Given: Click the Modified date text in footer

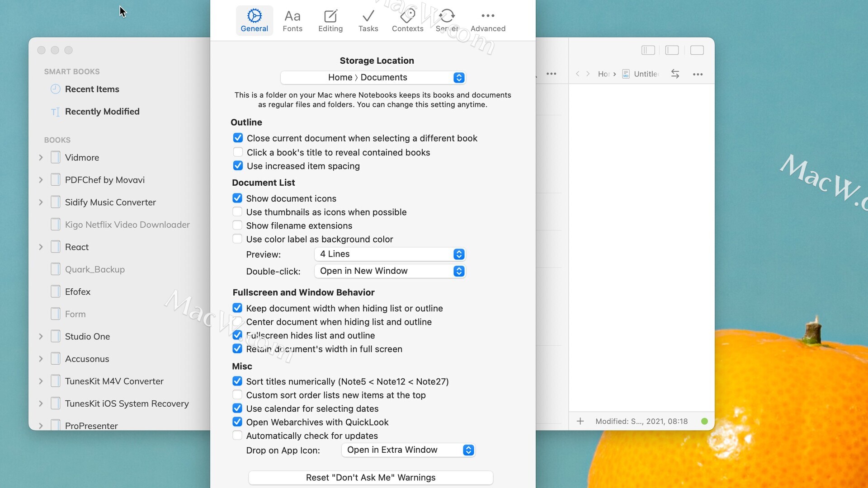Looking at the screenshot, I should point(642,421).
